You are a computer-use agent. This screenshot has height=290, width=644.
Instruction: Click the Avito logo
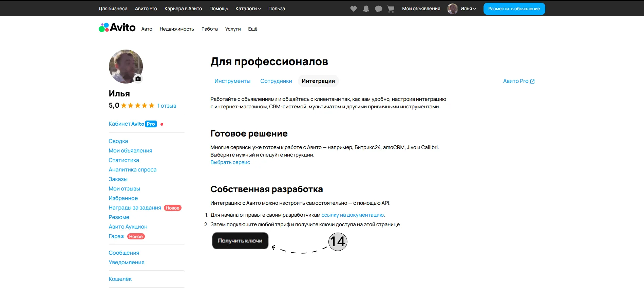[117, 28]
